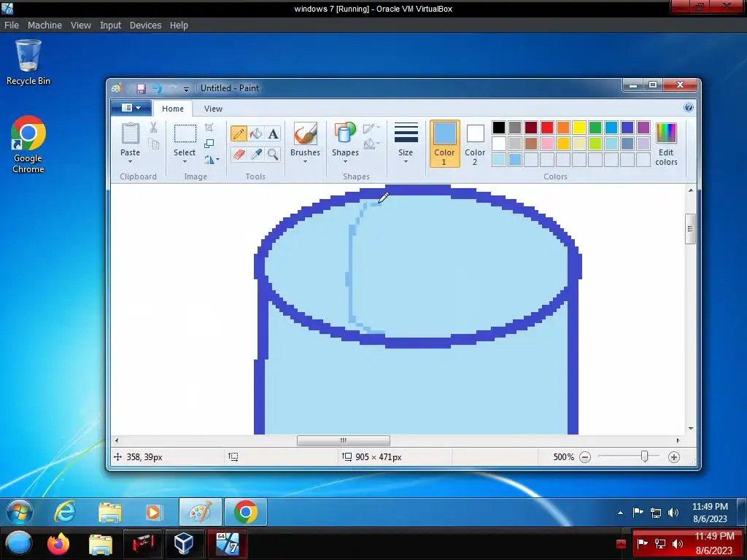Open the Select dropdown arrow

click(x=185, y=161)
